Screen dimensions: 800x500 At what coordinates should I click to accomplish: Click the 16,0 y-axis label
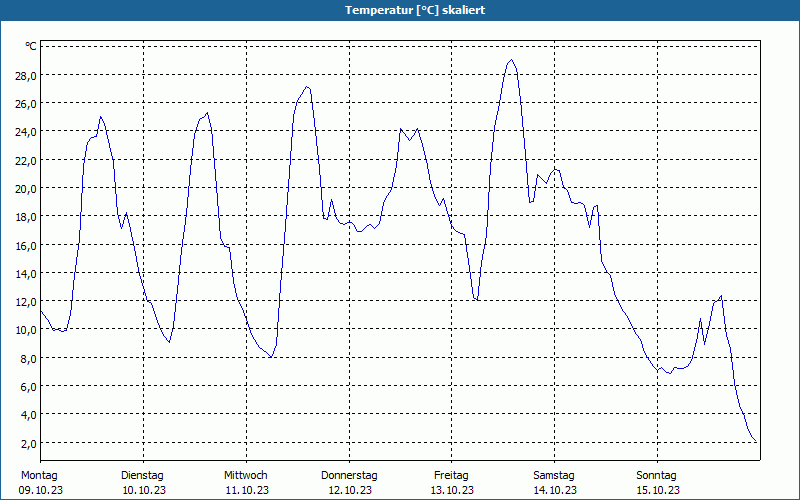[x=28, y=245]
